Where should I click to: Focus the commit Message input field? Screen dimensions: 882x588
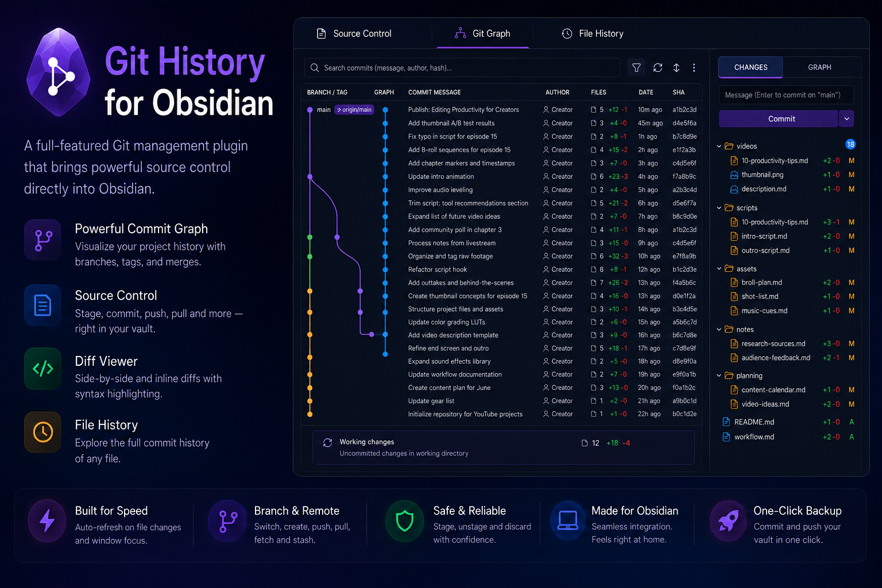pos(786,95)
